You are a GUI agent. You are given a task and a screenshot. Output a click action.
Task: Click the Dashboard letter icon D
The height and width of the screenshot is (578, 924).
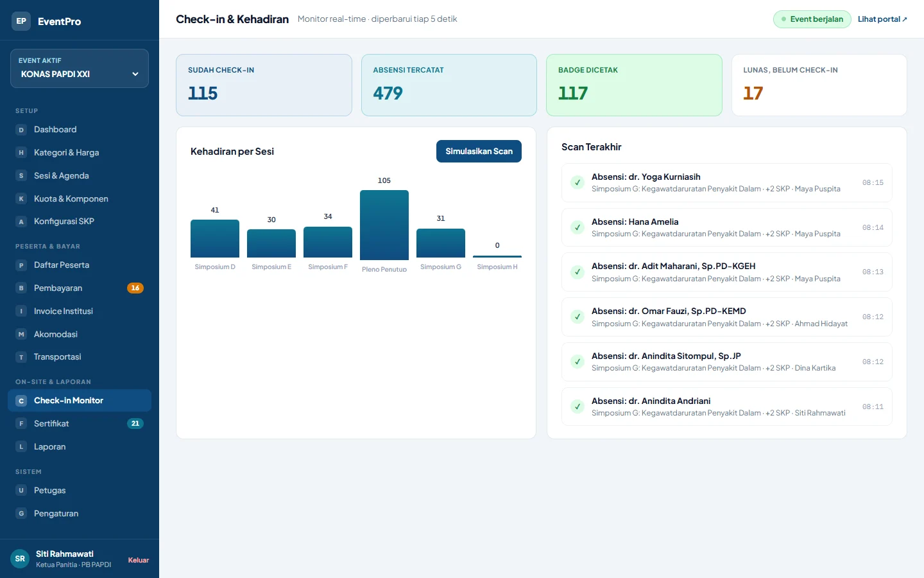click(x=21, y=130)
